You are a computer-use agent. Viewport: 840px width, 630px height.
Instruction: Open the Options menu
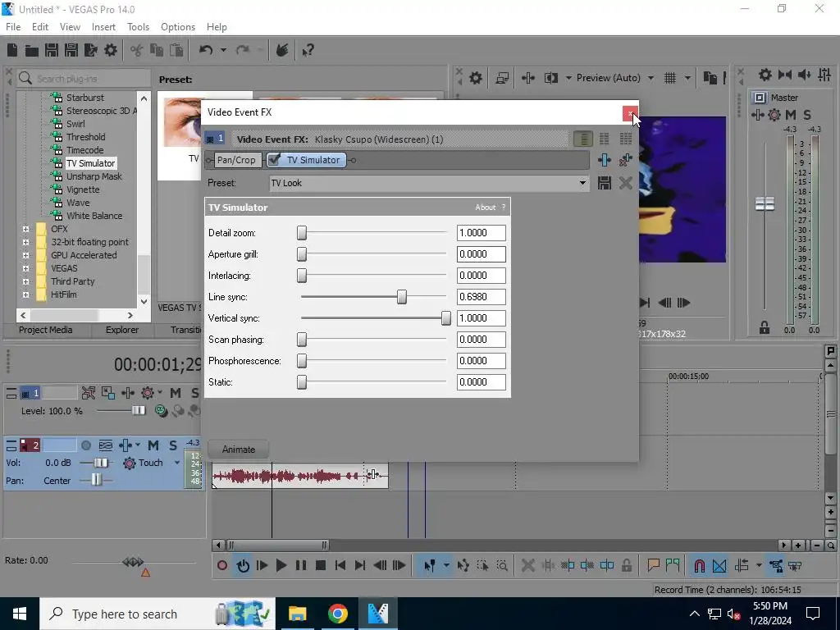(x=178, y=27)
